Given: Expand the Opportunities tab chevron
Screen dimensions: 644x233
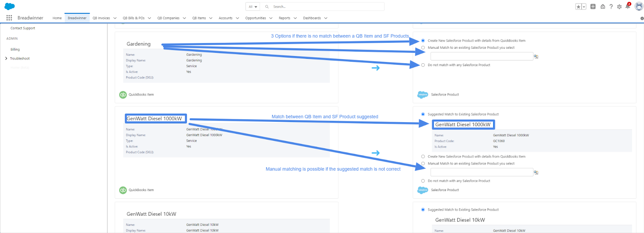Looking at the screenshot, I should point(271,18).
